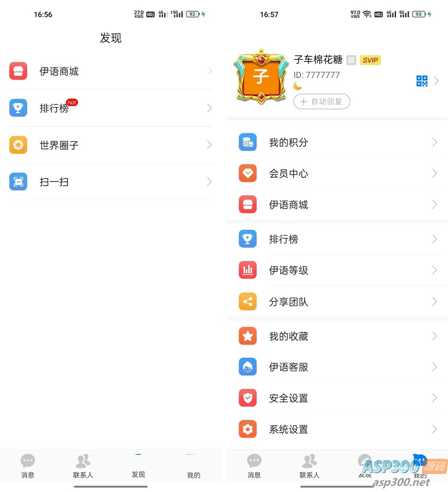Viewport: 448px width, 492px height.
Task: Open 我的收藏 star icon
Action: 247,336
